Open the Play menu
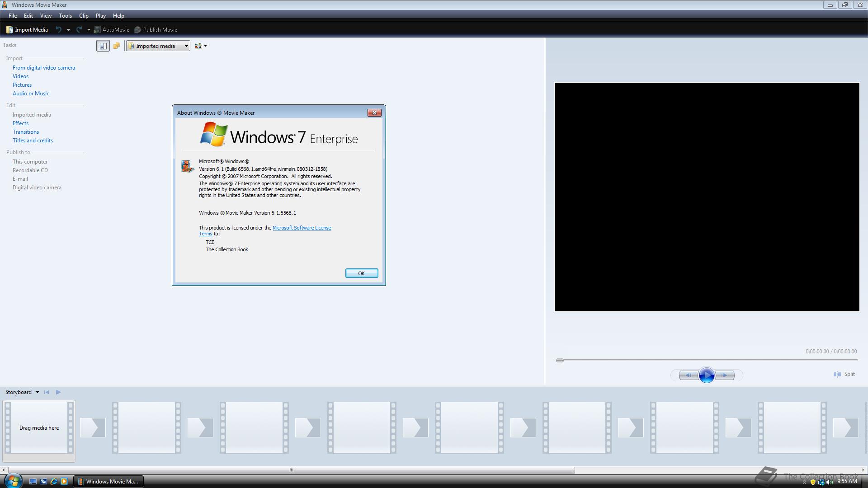Viewport: 868px width, 488px height. point(100,16)
